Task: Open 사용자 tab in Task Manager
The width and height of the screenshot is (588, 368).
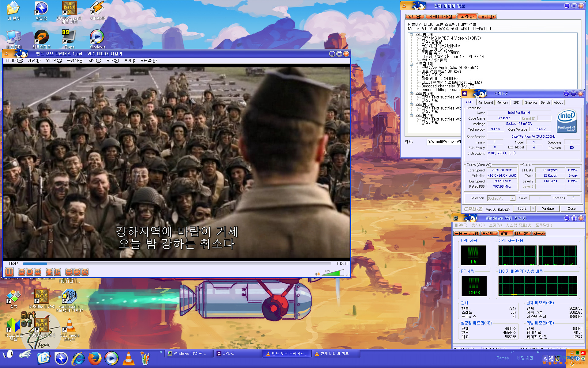Action: [539, 233]
